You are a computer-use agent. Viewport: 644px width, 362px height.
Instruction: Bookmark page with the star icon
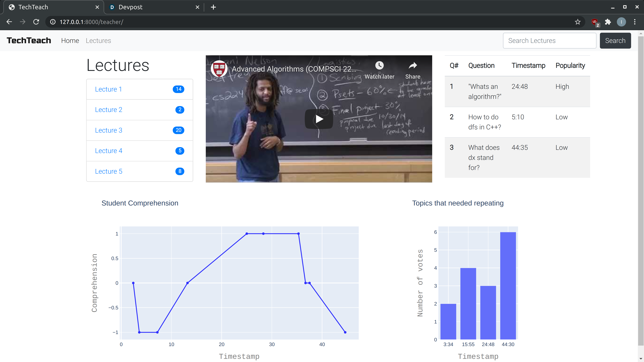point(577,22)
